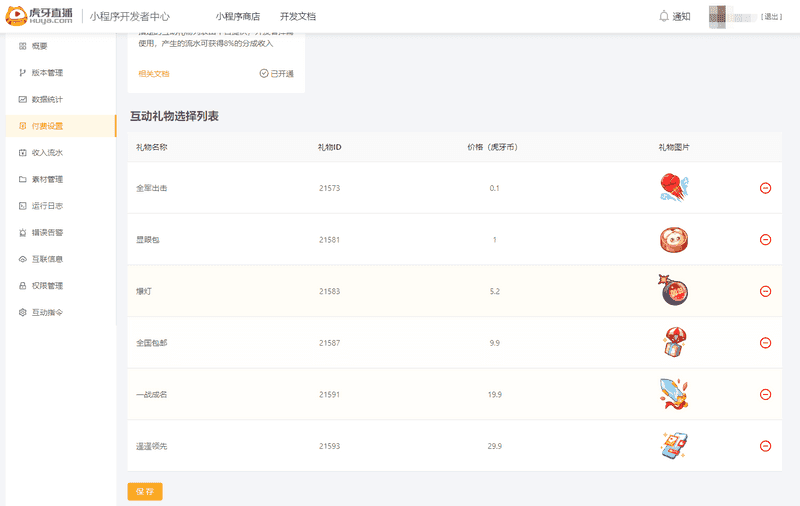Viewport: 800px width, 506px height.
Task: Click the 礼物图片 column header
Action: click(x=673, y=147)
